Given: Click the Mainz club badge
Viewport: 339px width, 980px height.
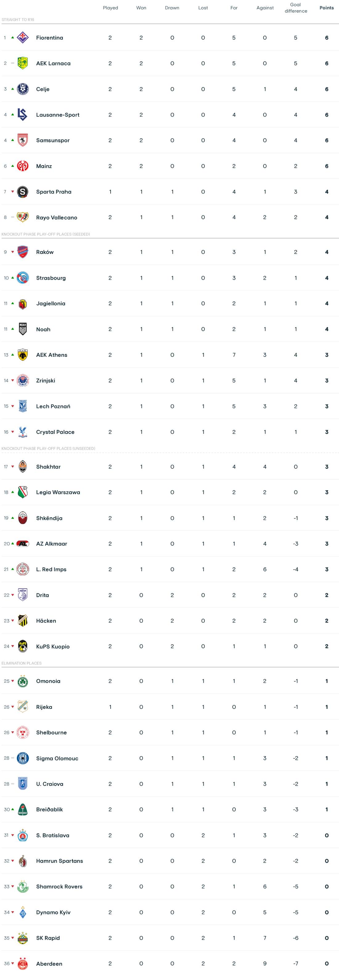Looking at the screenshot, I should pyautogui.click(x=22, y=166).
